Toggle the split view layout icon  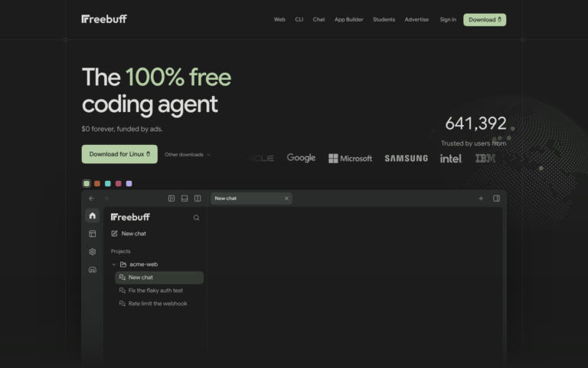pyautogui.click(x=198, y=199)
